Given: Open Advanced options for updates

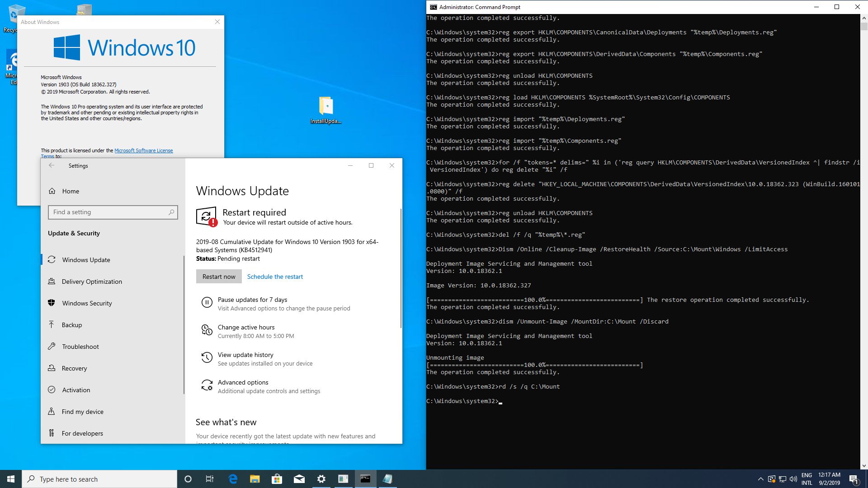Looking at the screenshot, I should tap(243, 382).
